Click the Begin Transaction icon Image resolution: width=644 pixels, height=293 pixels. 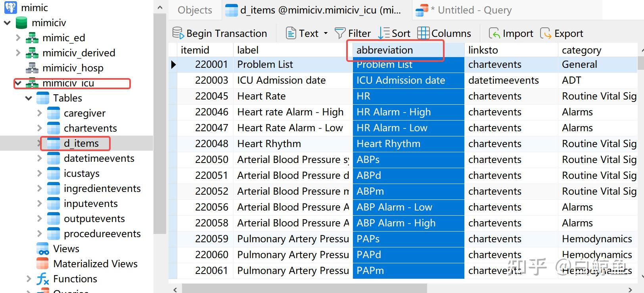(178, 33)
